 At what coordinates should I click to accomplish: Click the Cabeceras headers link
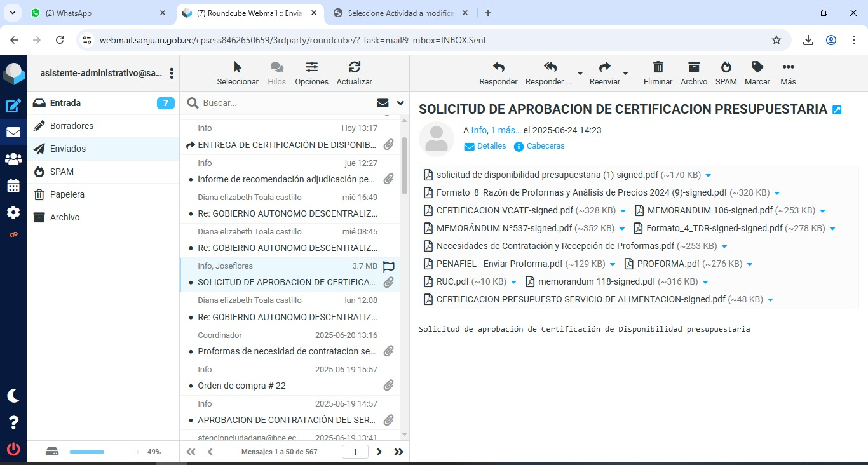pyautogui.click(x=545, y=146)
